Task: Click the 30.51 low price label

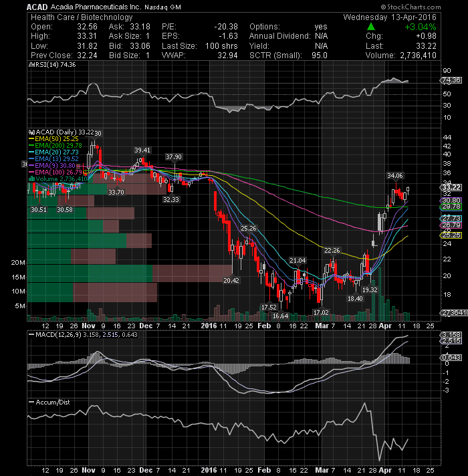Action: (x=39, y=210)
